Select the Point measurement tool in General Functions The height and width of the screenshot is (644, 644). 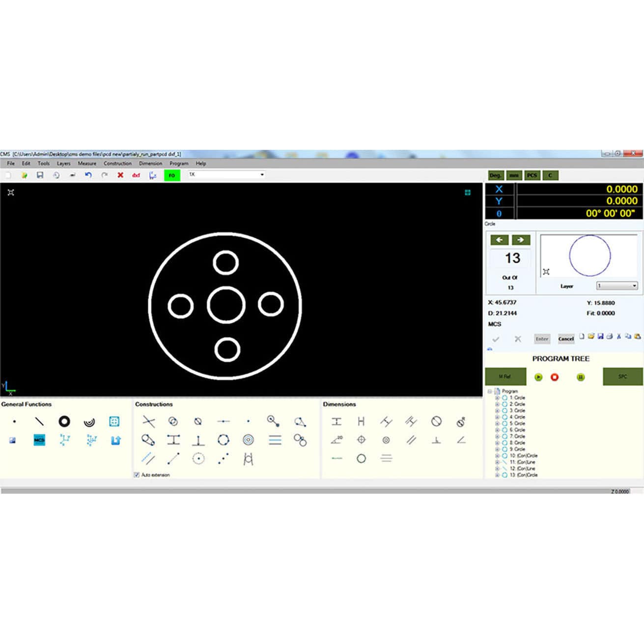click(x=14, y=421)
